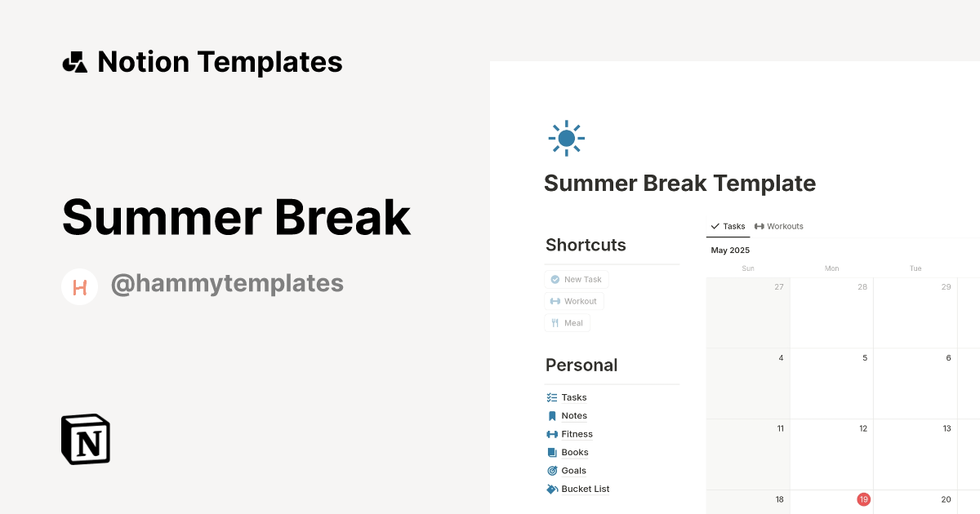Click the blue check circle on New Task
The width and height of the screenshot is (980, 514).
pos(555,279)
